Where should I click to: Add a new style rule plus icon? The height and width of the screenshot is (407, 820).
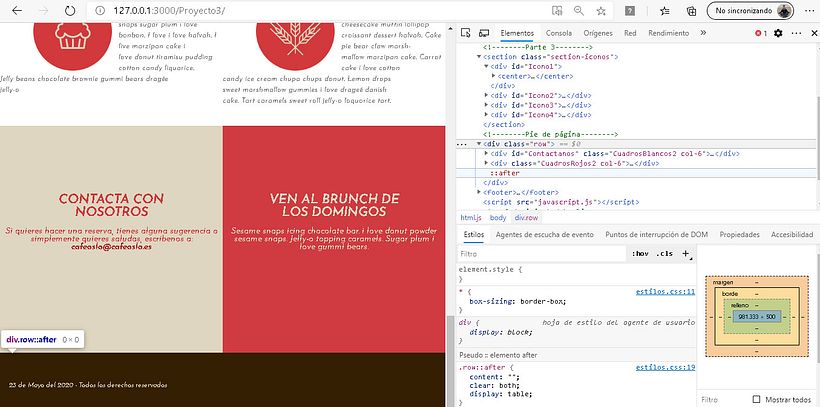click(685, 254)
